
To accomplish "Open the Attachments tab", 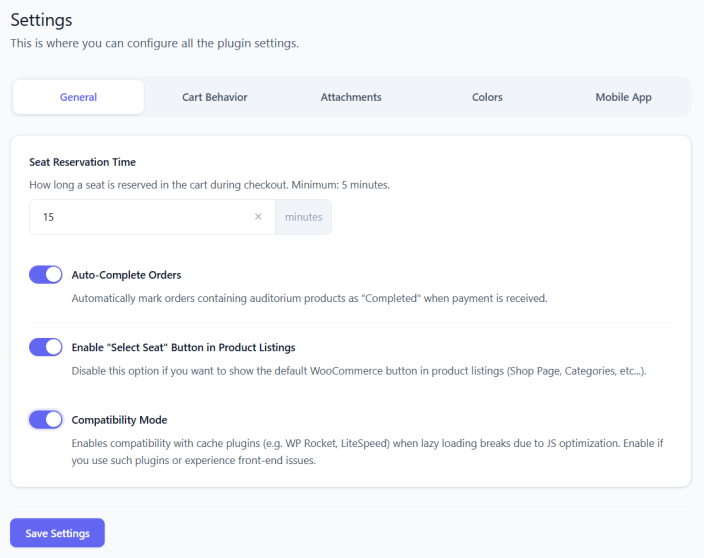I will pos(351,97).
